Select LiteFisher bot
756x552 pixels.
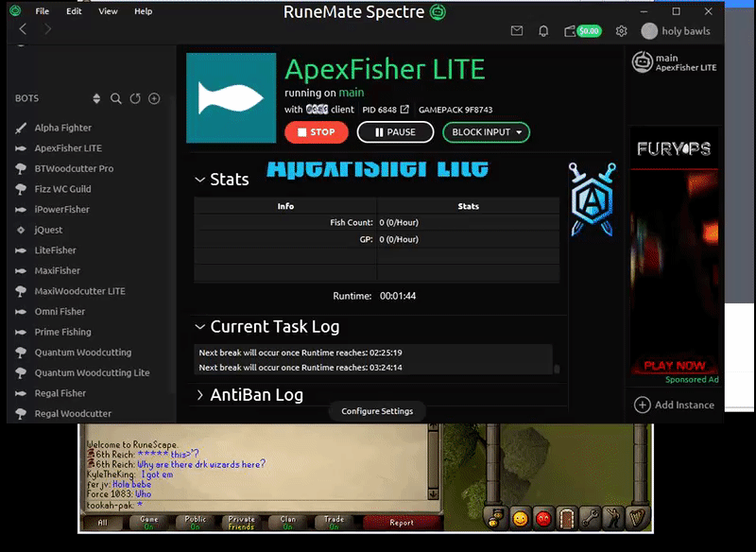tap(56, 250)
